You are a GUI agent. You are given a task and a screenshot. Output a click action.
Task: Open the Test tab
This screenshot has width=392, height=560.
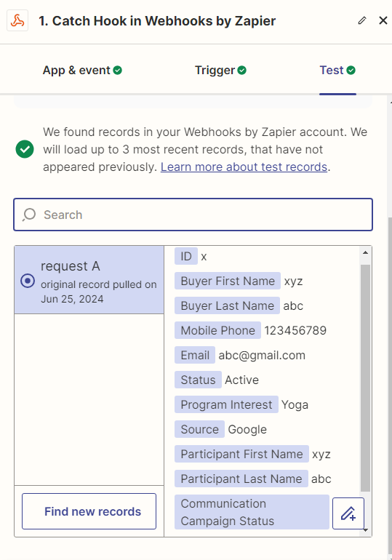337,71
